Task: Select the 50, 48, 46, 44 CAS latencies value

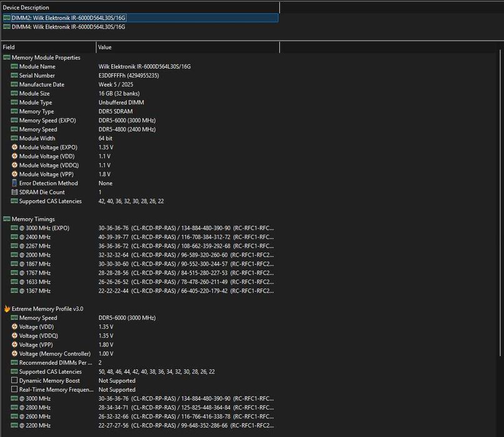Action: pos(157,371)
